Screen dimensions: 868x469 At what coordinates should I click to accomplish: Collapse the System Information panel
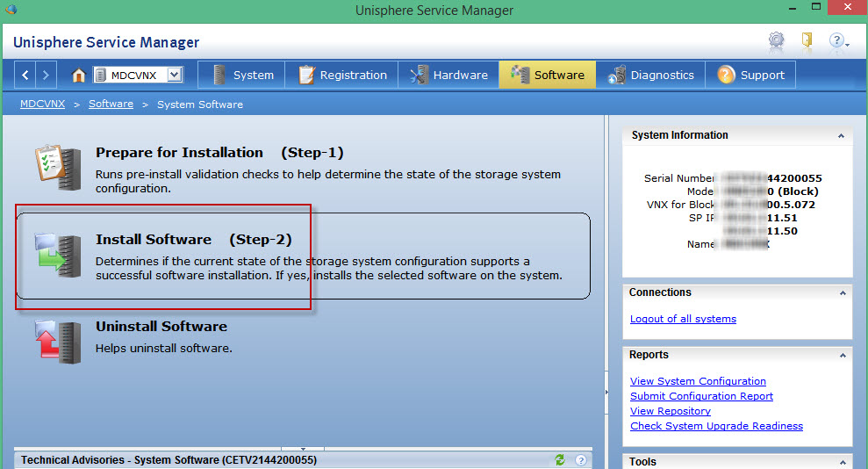[841, 135]
